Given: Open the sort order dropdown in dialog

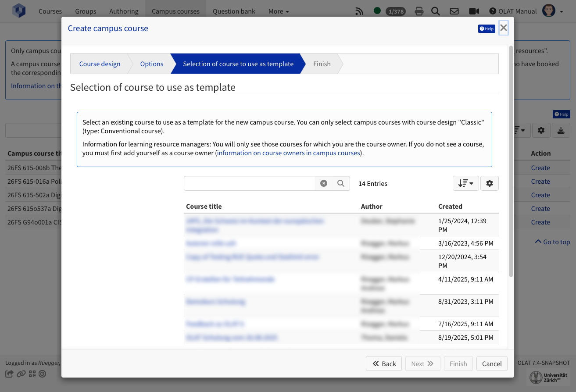Looking at the screenshot, I should 465,184.
